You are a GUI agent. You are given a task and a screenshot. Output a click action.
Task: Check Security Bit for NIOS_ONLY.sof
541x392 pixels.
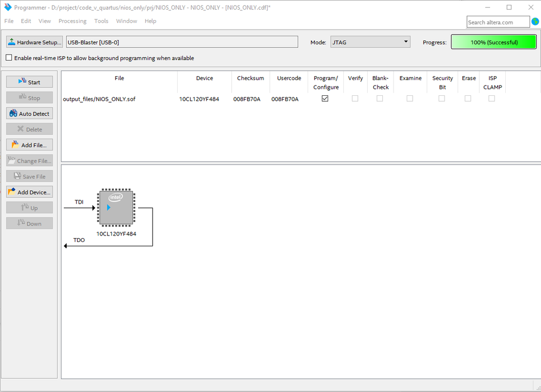point(442,99)
